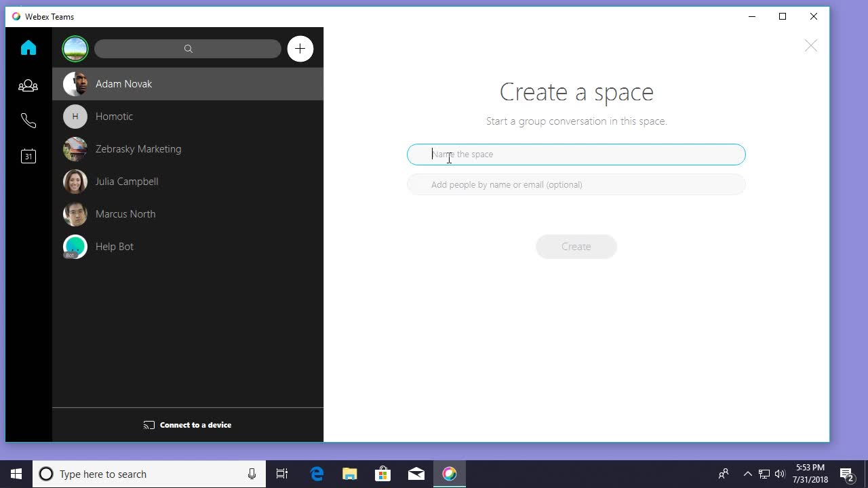Image resolution: width=868 pixels, height=488 pixels.
Task: Click the Help Bot avatar icon
Action: [x=75, y=247]
